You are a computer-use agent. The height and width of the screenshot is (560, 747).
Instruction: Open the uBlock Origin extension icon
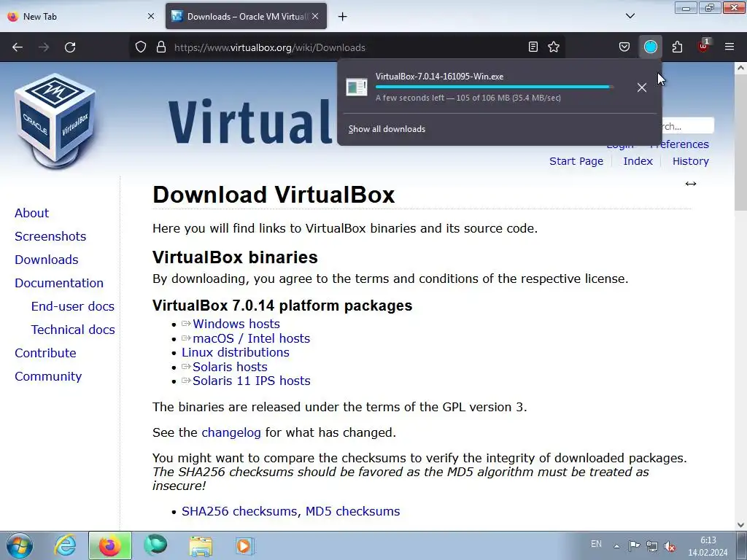click(x=703, y=46)
